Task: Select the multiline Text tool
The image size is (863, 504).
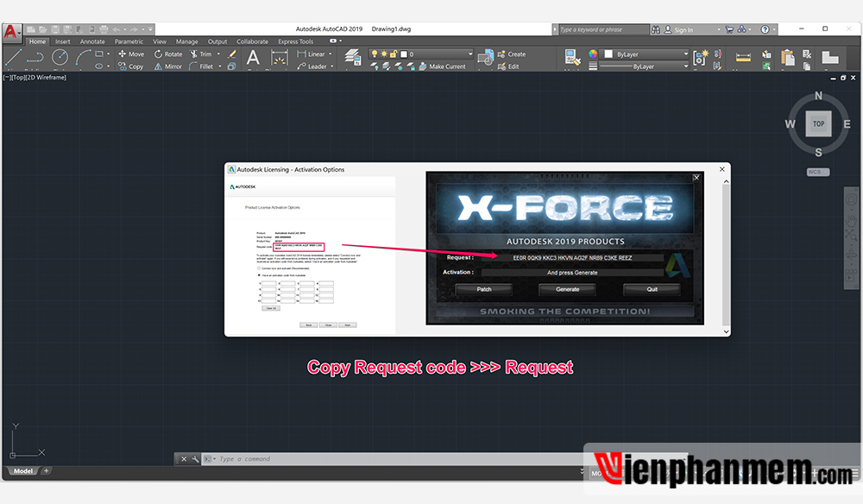Action: [253, 57]
